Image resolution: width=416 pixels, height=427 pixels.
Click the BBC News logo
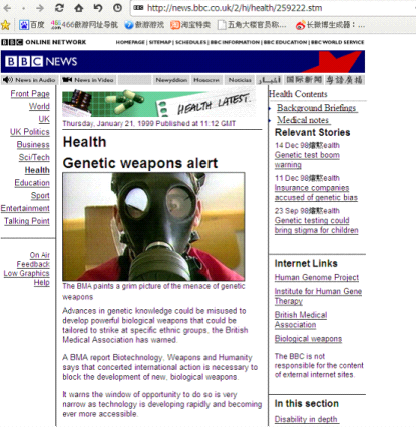[41, 61]
